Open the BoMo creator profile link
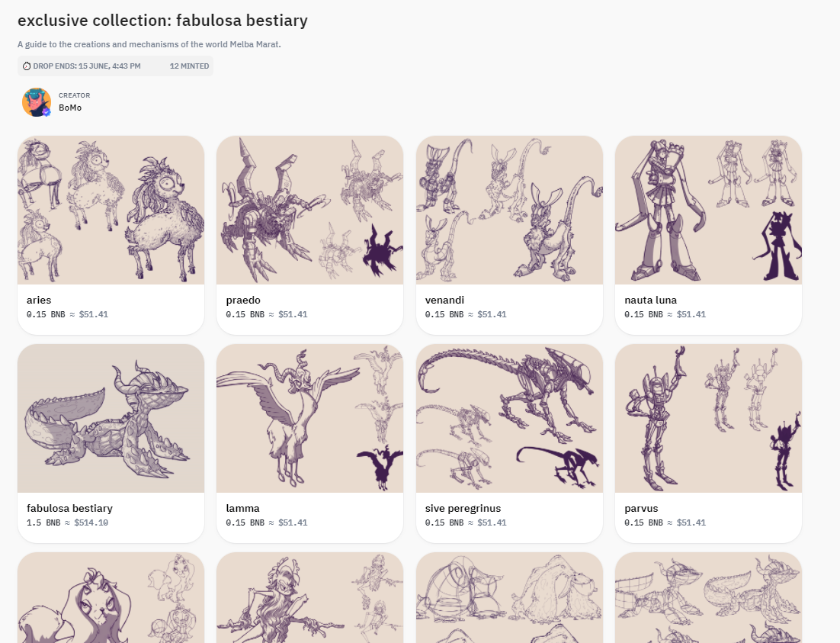This screenshot has height=643, width=840. coord(70,108)
